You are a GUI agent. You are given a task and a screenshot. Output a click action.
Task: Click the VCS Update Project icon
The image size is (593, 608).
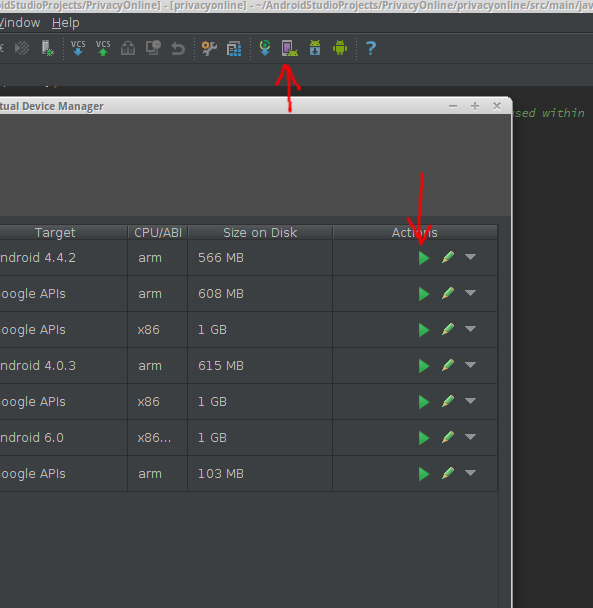78,48
